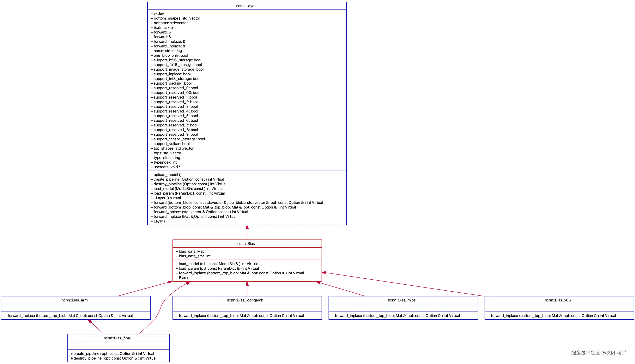Click '+ support_reserved_00: bool' line
Viewport: 635px width, 364px height.
click(175, 93)
